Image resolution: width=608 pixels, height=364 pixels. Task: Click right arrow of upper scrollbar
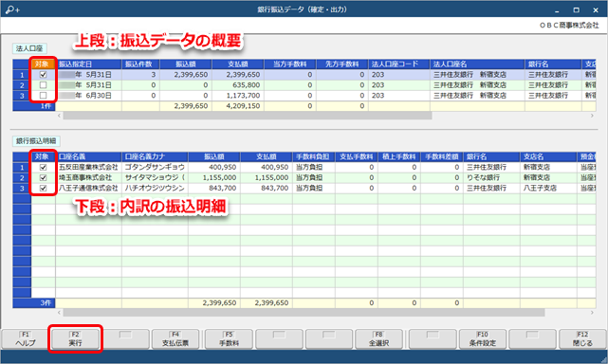592,116
